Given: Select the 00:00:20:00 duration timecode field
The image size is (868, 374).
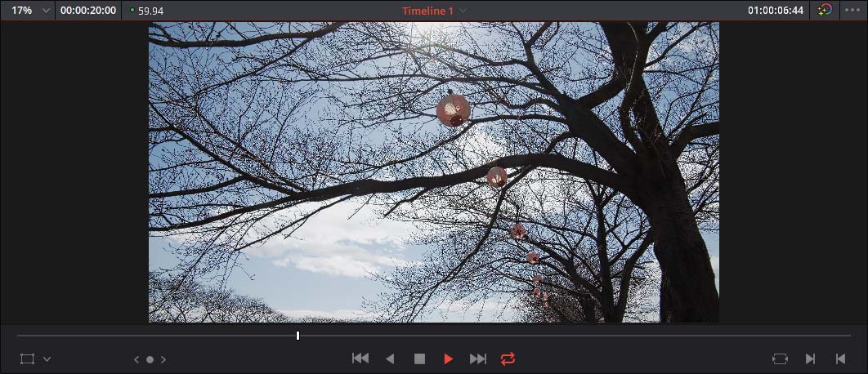Looking at the screenshot, I should pos(88,11).
